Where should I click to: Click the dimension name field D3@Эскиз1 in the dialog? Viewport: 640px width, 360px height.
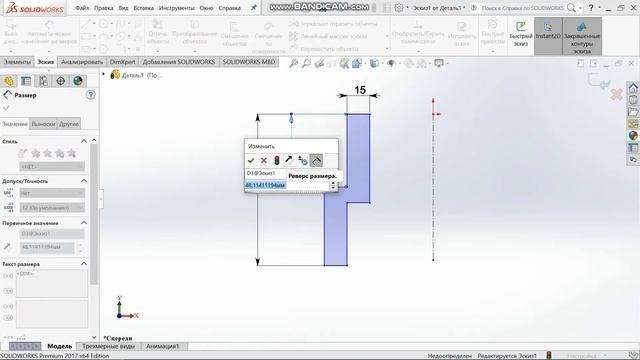266,173
